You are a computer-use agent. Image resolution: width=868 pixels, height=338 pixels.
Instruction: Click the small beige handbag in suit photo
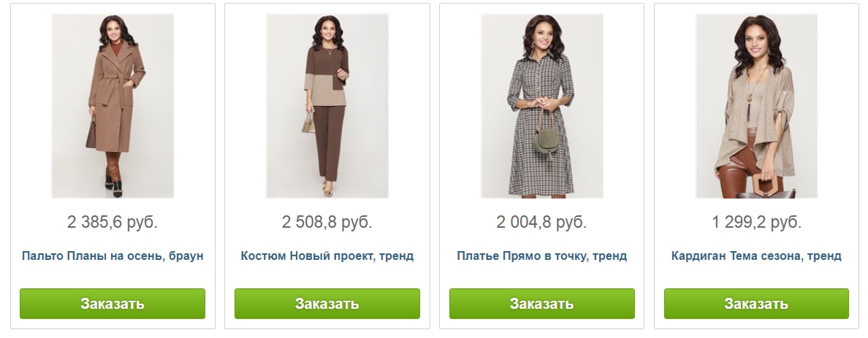[308, 123]
